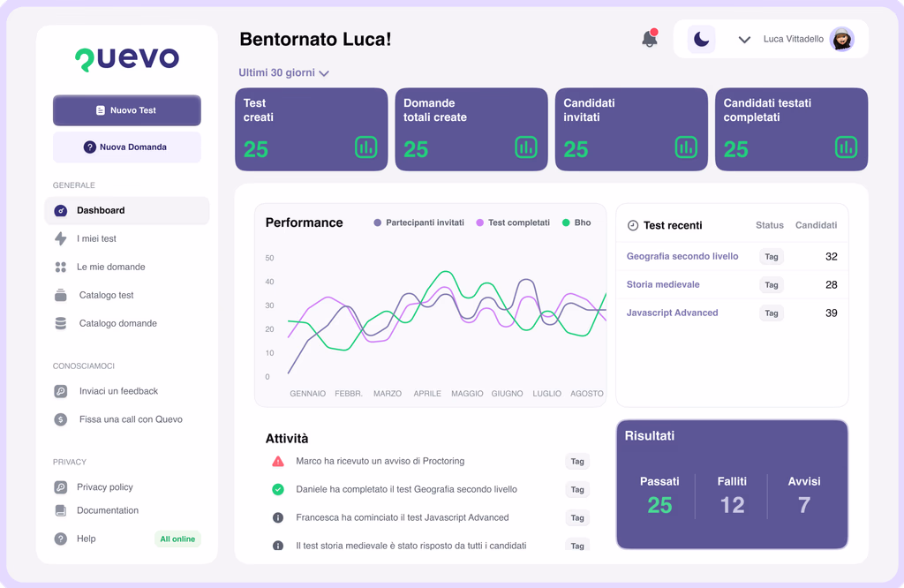Click the Dashboard gauge icon

tap(61, 210)
